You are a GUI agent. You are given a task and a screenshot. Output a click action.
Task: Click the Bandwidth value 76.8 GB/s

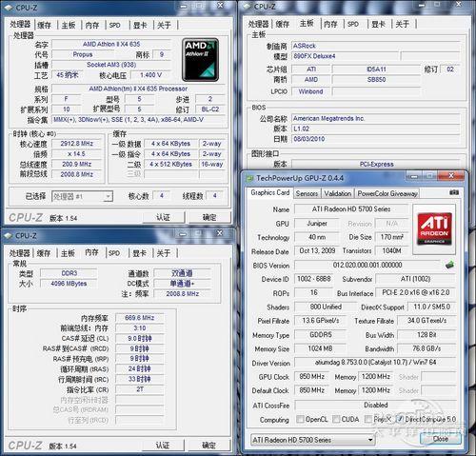(x=426, y=348)
